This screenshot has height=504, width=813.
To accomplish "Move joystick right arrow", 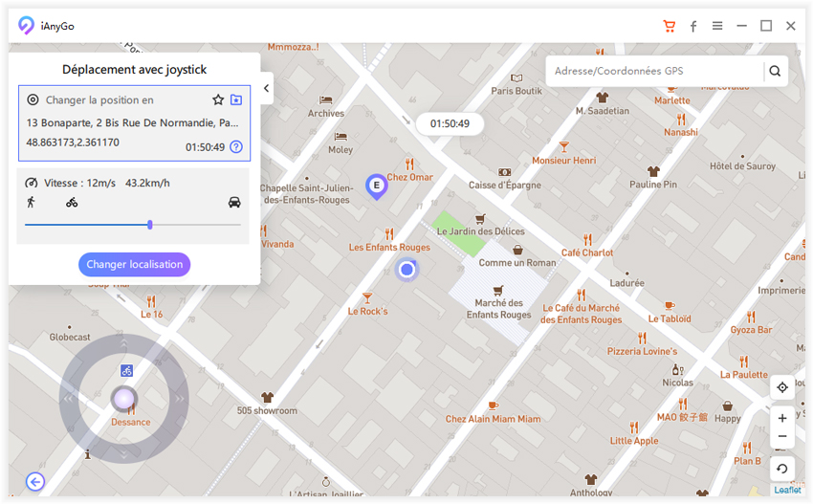I will point(180,399).
